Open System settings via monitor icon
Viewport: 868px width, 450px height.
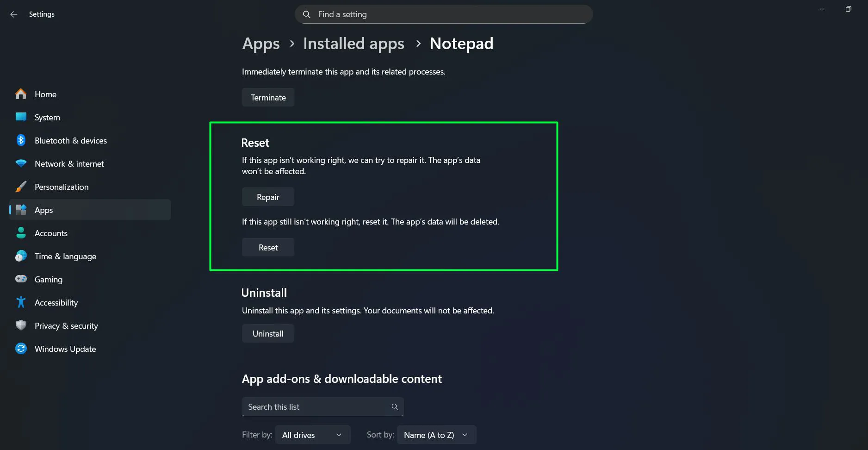click(21, 117)
